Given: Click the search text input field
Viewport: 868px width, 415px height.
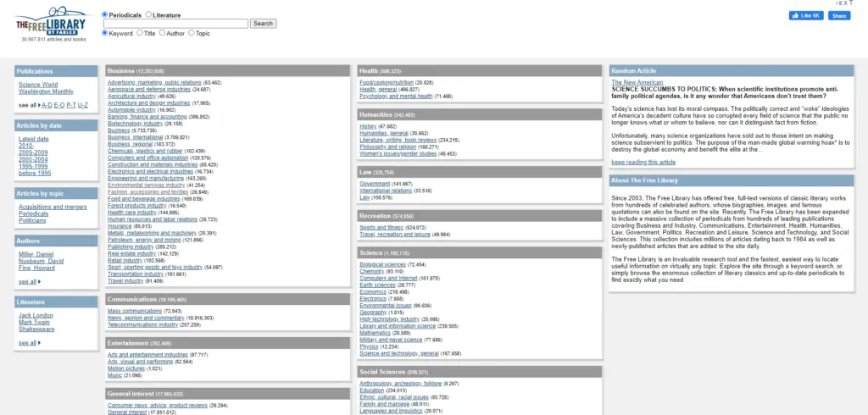Looking at the screenshot, I should point(175,24).
